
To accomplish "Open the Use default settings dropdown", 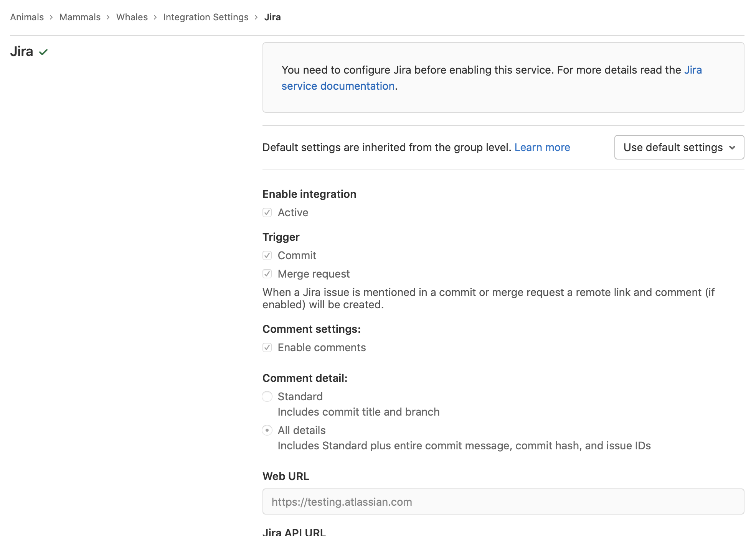I will pos(679,147).
